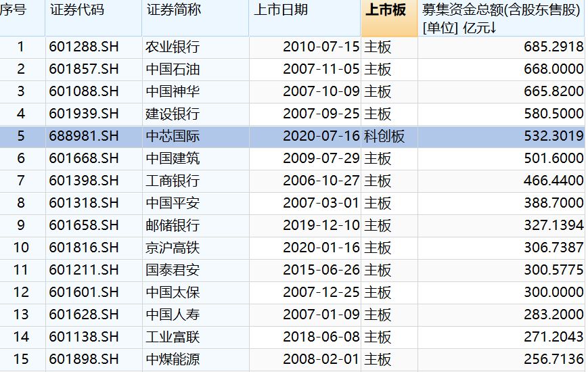Click listing date 2009-07-29

(x=305, y=159)
